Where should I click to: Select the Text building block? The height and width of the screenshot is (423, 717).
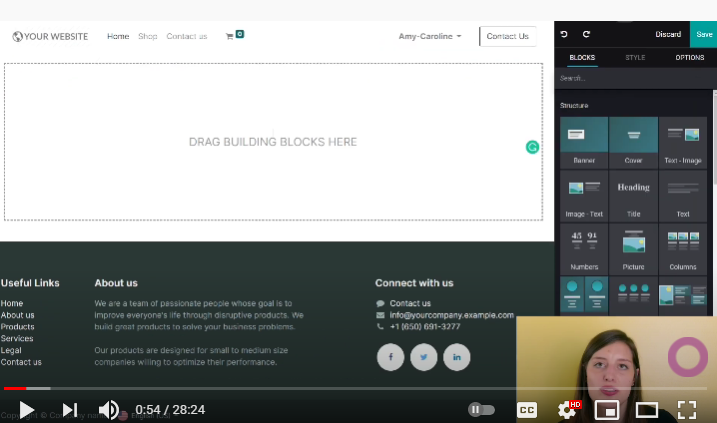click(683, 196)
